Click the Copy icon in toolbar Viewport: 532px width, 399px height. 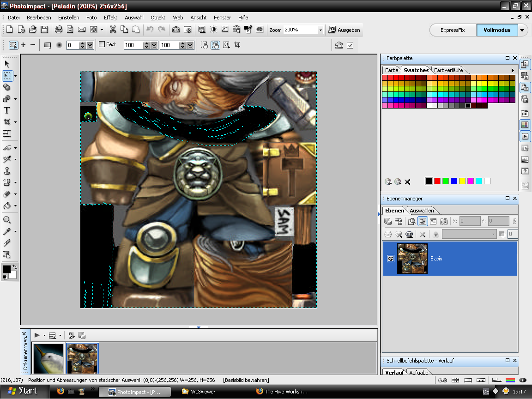point(124,30)
